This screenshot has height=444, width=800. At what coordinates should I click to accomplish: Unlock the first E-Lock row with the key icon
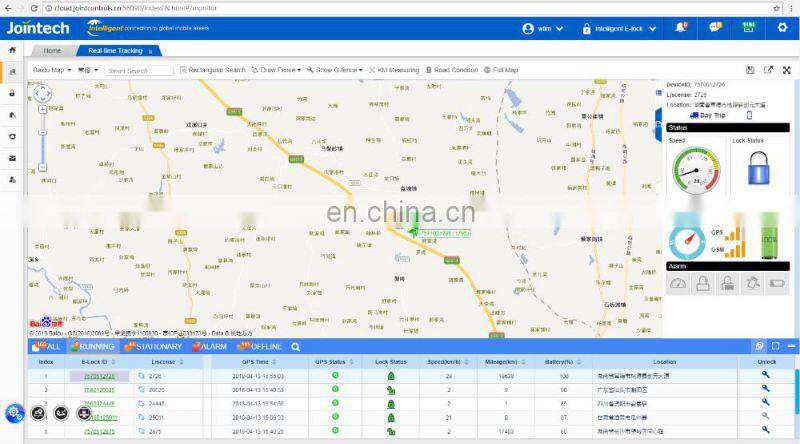click(x=765, y=375)
